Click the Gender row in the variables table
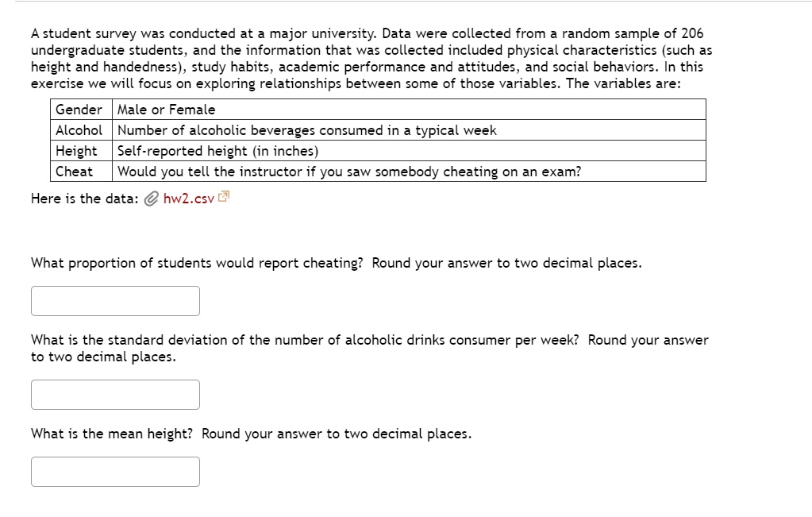Image resolution: width=812 pixels, height=517 pixels. [78, 110]
